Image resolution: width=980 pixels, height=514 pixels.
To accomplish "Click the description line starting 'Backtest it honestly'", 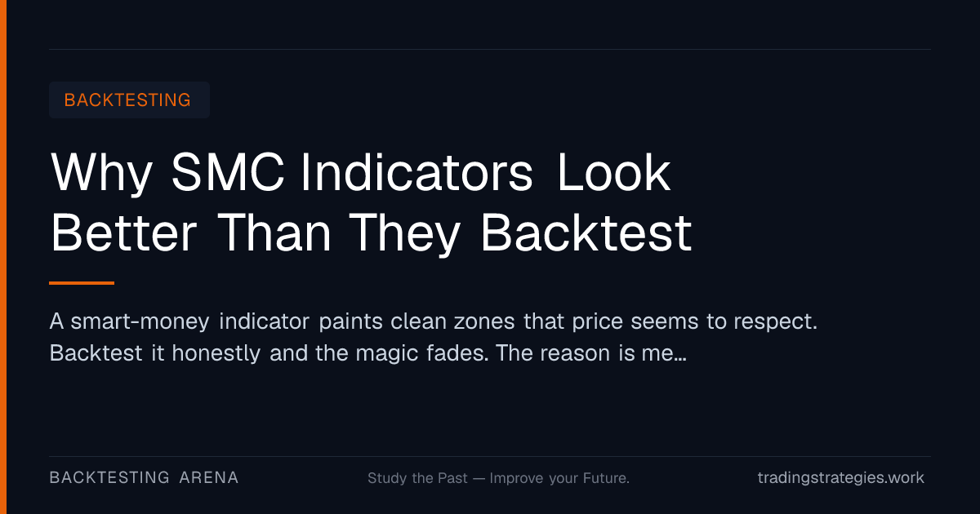I will coord(367,354).
